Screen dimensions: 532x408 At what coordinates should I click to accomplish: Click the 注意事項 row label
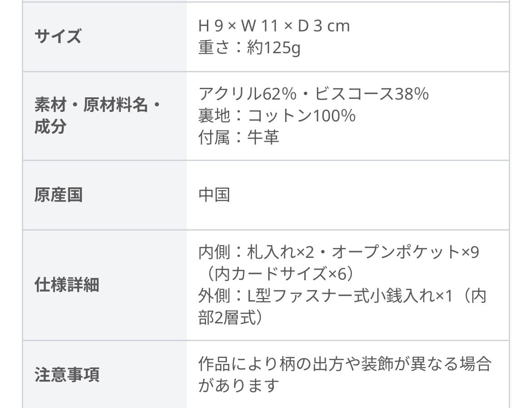pos(66,375)
